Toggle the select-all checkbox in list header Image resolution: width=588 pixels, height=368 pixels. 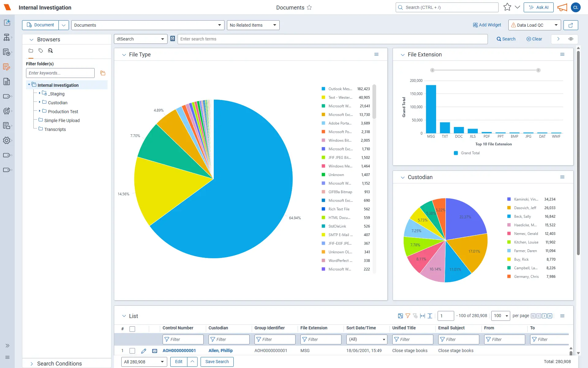132,329
